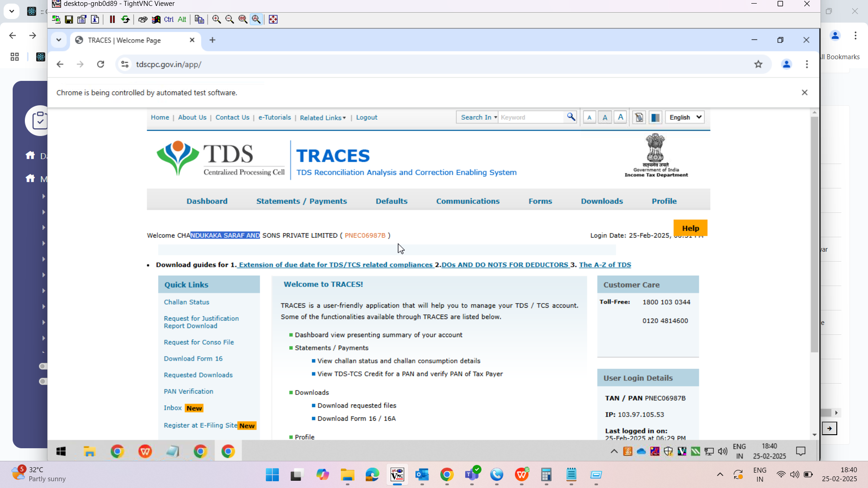The height and width of the screenshot is (488, 868).
Task: Open the English language dropdown
Action: [685, 117]
